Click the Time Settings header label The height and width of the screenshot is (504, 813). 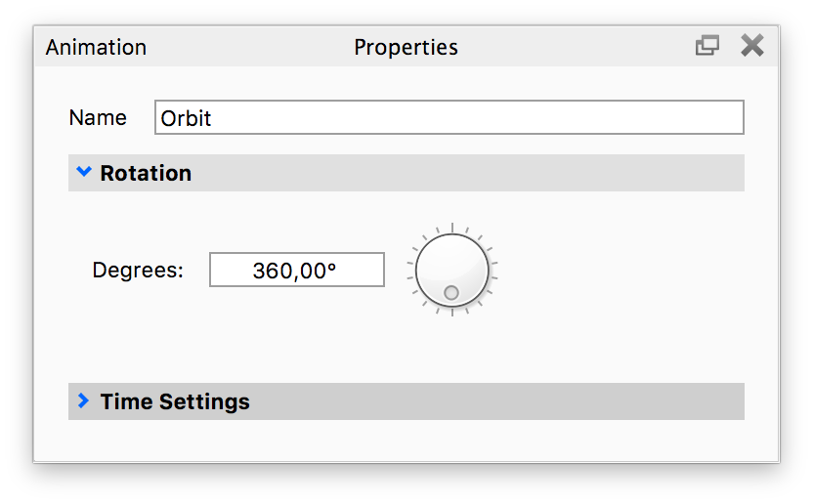coord(175,401)
